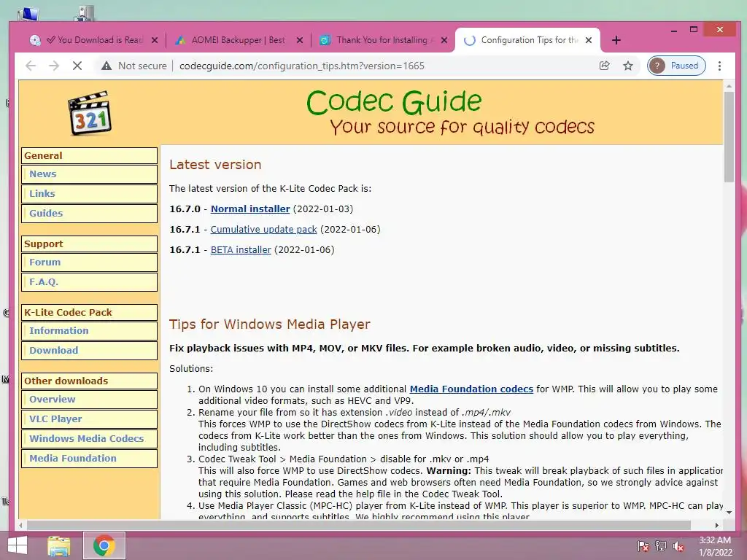
Task: Open Windows Media Codecs link
Action: pos(90,438)
